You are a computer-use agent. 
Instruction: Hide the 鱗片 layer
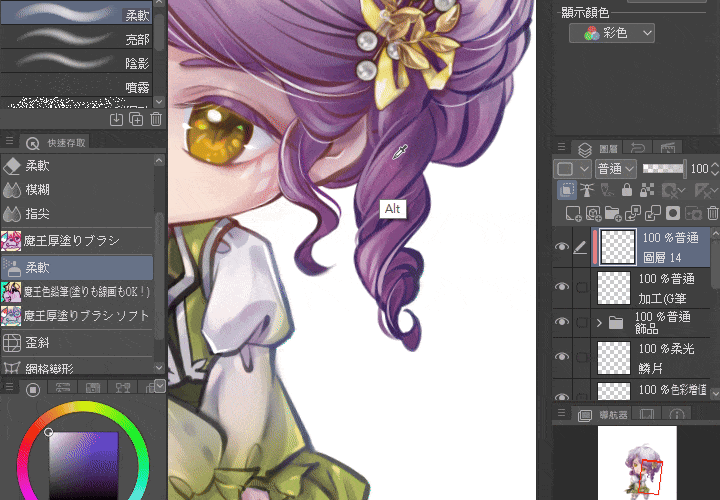[x=562, y=357]
